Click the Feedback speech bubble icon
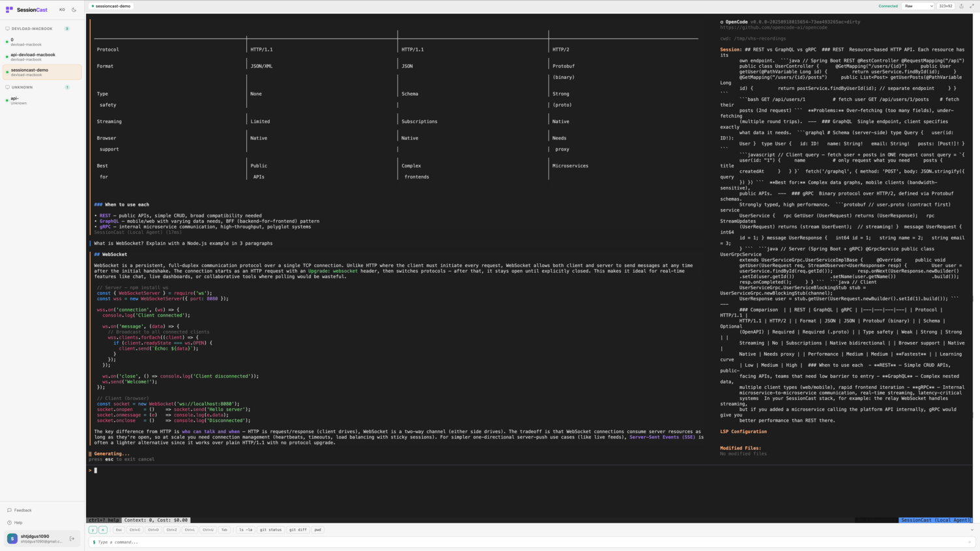 (9, 510)
